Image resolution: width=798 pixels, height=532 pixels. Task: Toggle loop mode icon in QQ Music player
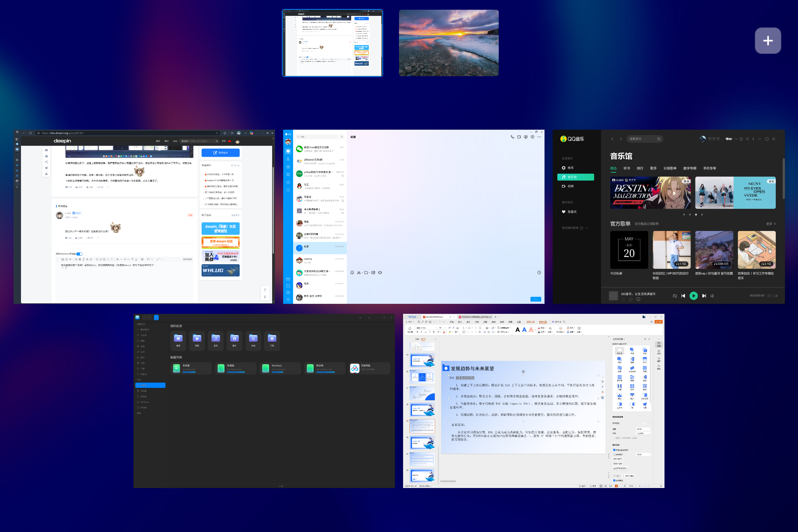coord(674,296)
